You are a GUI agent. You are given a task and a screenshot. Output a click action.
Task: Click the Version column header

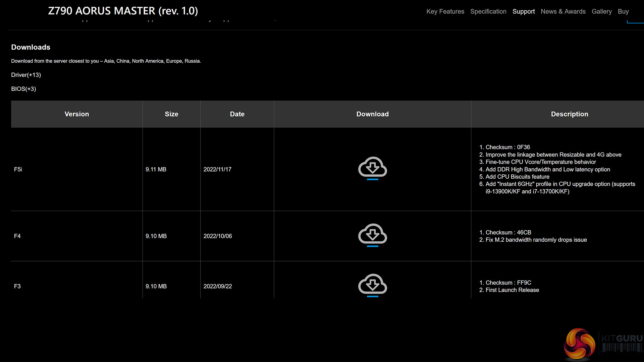click(x=76, y=114)
